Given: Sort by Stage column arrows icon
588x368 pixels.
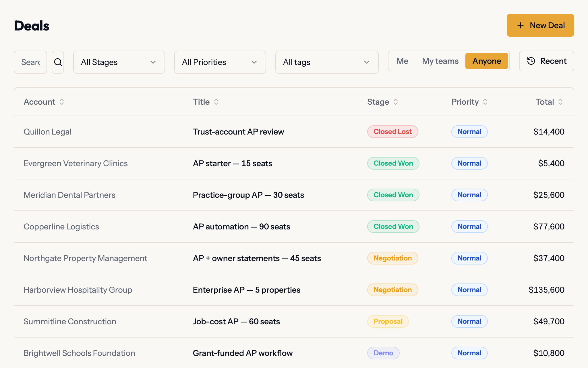Looking at the screenshot, I should [x=396, y=102].
